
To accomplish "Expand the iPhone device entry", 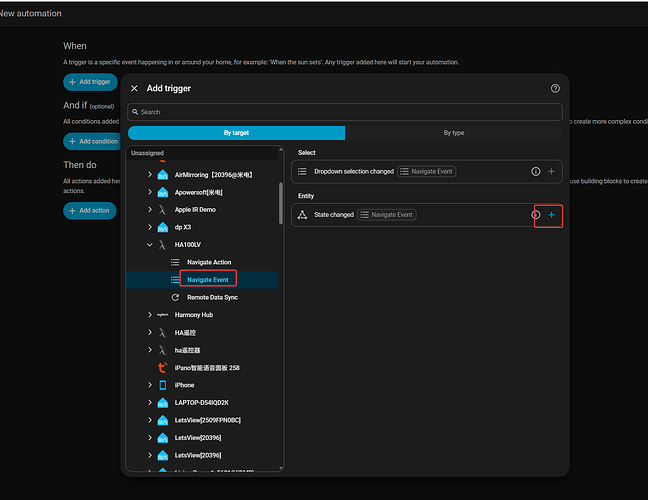I will (x=150, y=385).
